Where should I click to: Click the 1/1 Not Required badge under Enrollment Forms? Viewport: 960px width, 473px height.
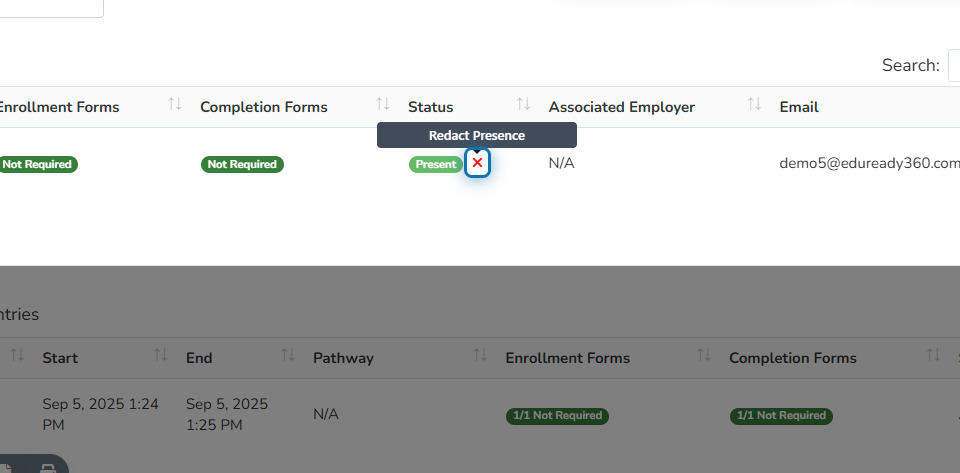[x=557, y=416]
